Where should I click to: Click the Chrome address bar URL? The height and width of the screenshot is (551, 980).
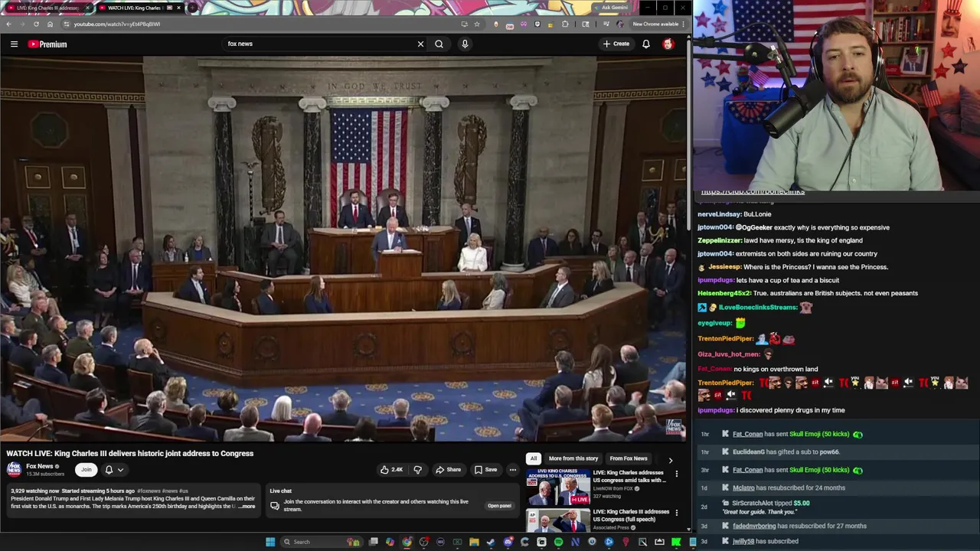(x=117, y=24)
